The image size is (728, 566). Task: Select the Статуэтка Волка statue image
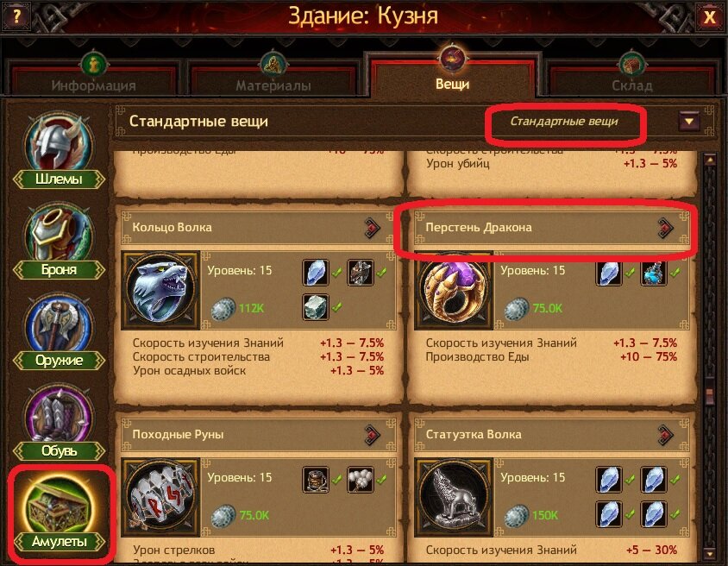(x=454, y=497)
